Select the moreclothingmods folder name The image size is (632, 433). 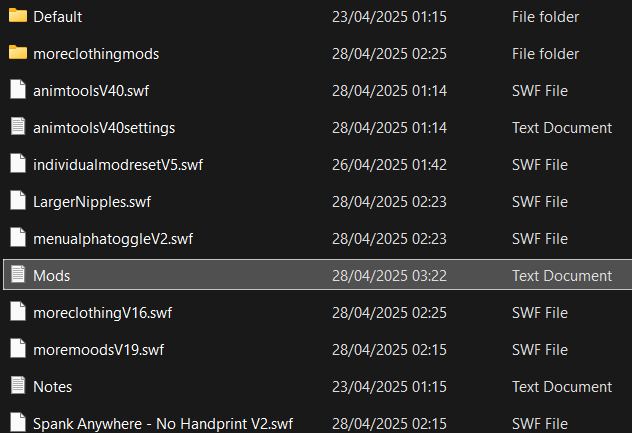click(96, 54)
